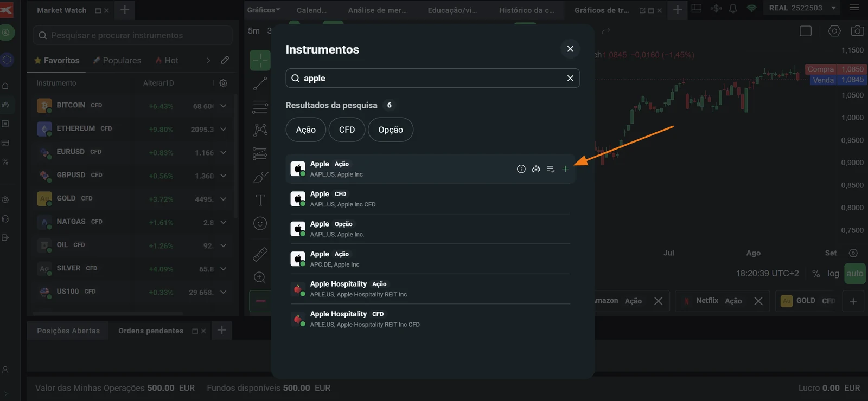Clear the apple search text
This screenshot has height=401, width=868.
(x=570, y=78)
